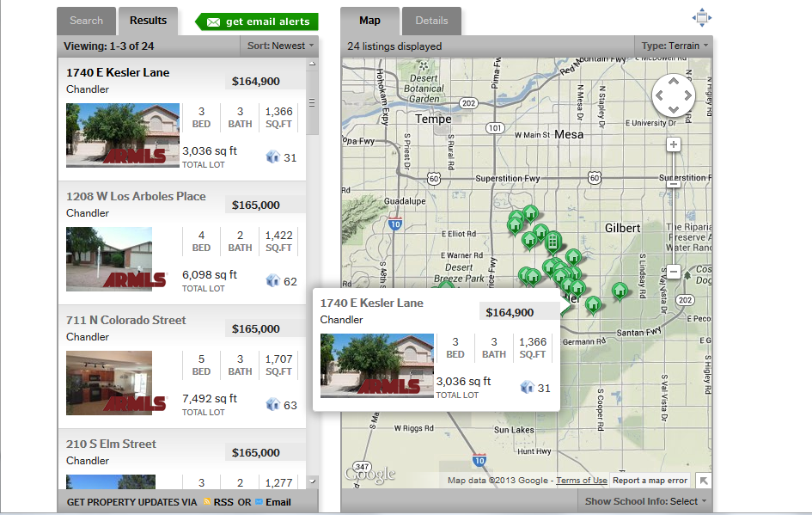Open 210 S Elm Street listing title
Screen dimensions: 812x515
pyautogui.click(x=111, y=444)
